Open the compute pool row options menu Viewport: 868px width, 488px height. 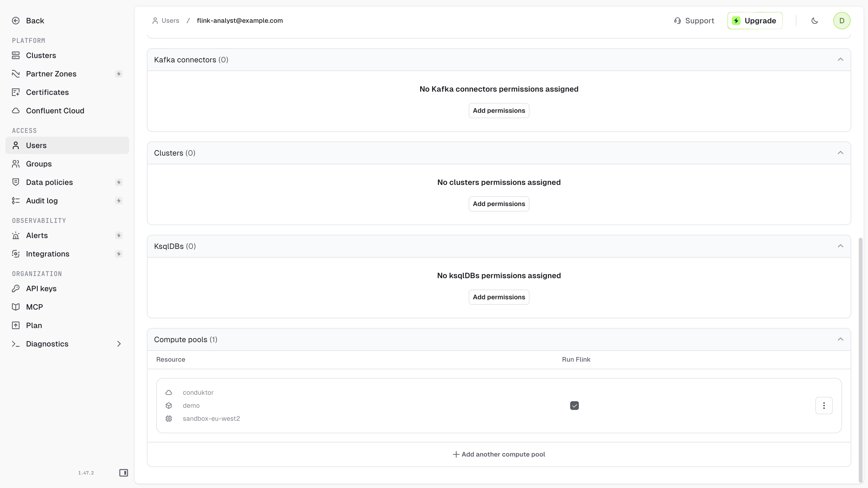824,406
